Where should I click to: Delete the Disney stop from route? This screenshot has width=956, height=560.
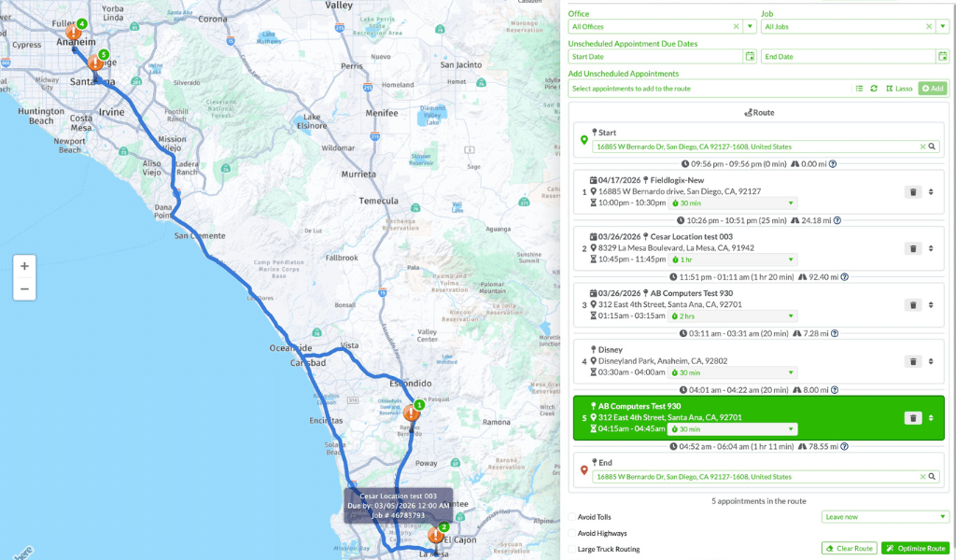coord(913,362)
